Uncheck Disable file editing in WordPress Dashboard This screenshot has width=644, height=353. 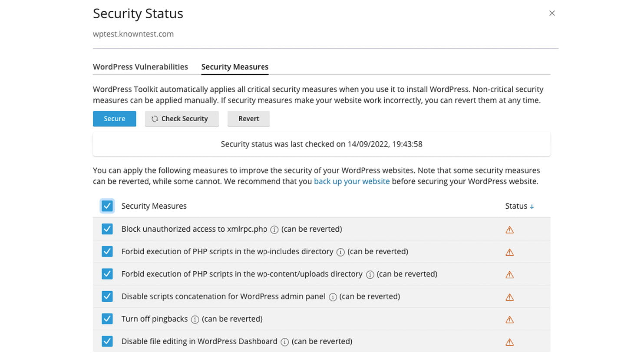click(x=107, y=342)
